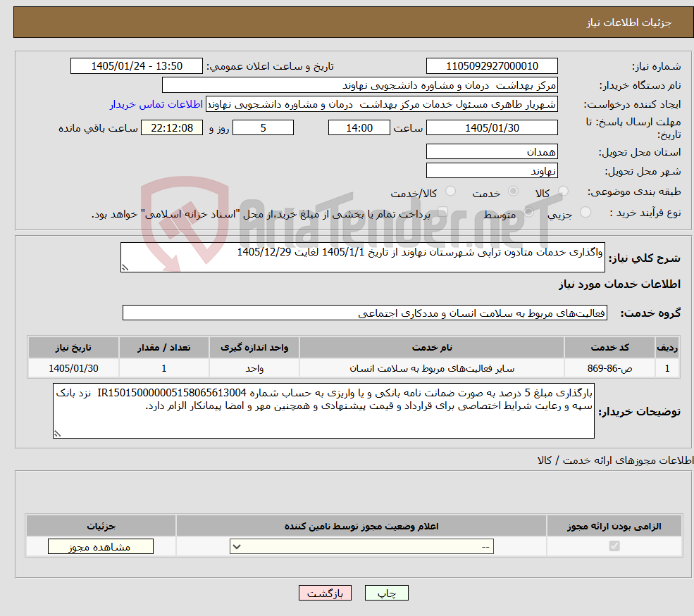Click the need date cell 1405/01/30
The image size is (694, 616).
point(73,368)
